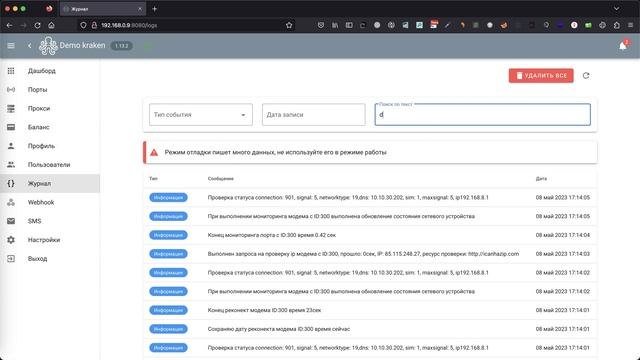This screenshot has height=360, width=640.
Task: Click message about icanhazip.com check
Action: [363, 254]
